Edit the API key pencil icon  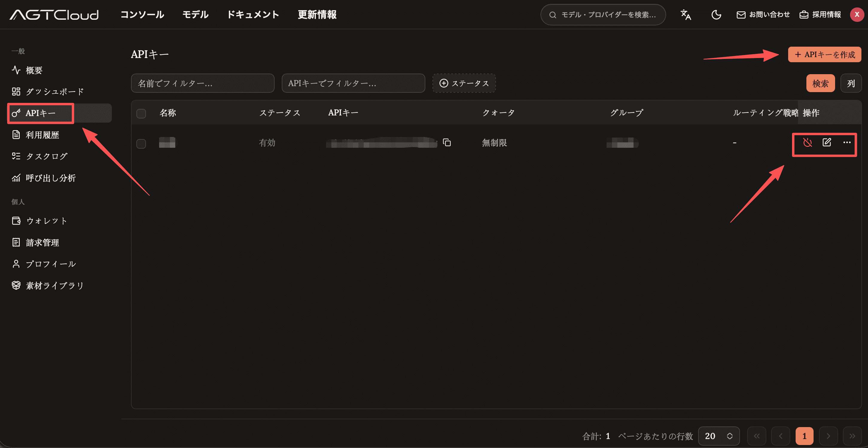click(x=827, y=142)
